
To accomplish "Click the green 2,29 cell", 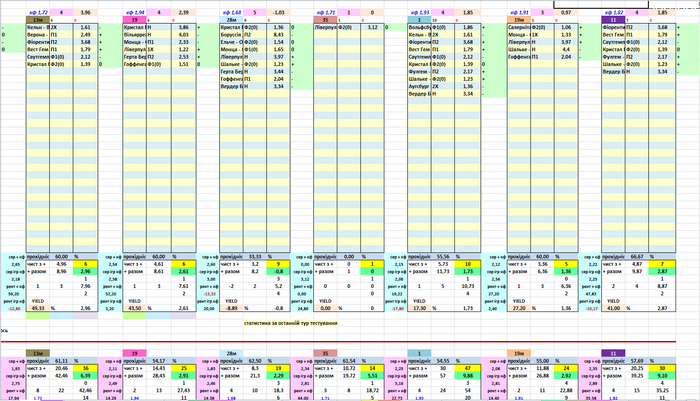I will [279, 376].
